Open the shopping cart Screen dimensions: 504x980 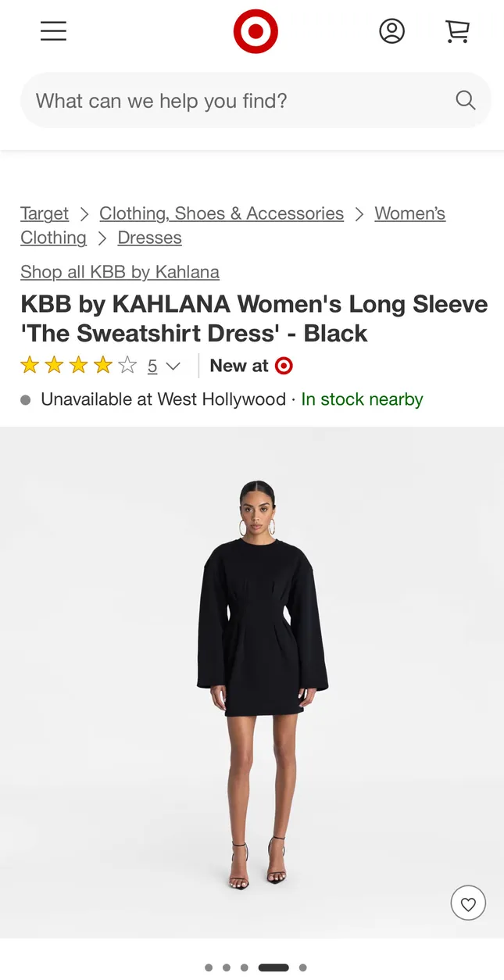pos(457,31)
